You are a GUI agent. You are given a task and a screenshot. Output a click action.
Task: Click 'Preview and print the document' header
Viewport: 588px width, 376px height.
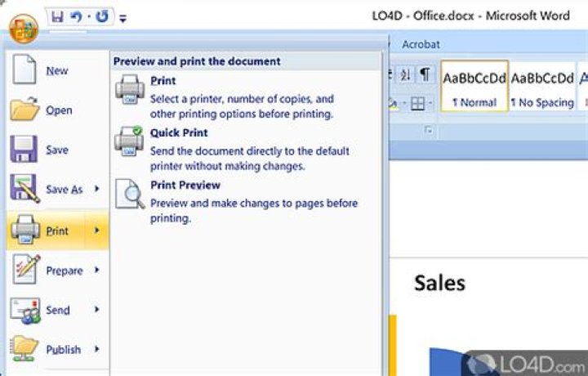point(197,61)
